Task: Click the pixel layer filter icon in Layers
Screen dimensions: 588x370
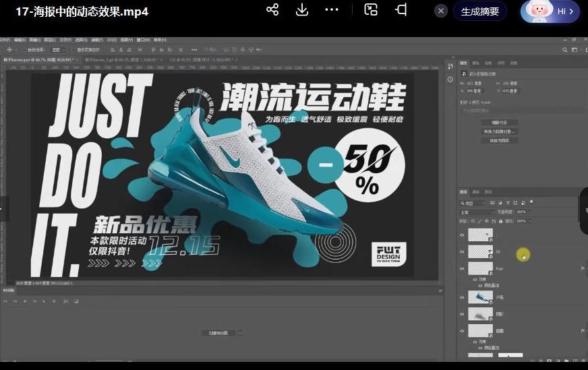Action: (493, 203)
